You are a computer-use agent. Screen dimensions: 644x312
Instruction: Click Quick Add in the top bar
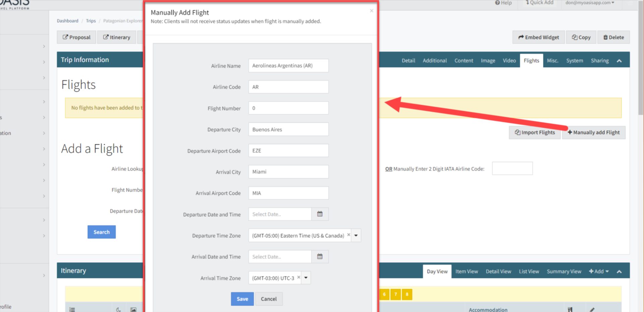[539, 3]
